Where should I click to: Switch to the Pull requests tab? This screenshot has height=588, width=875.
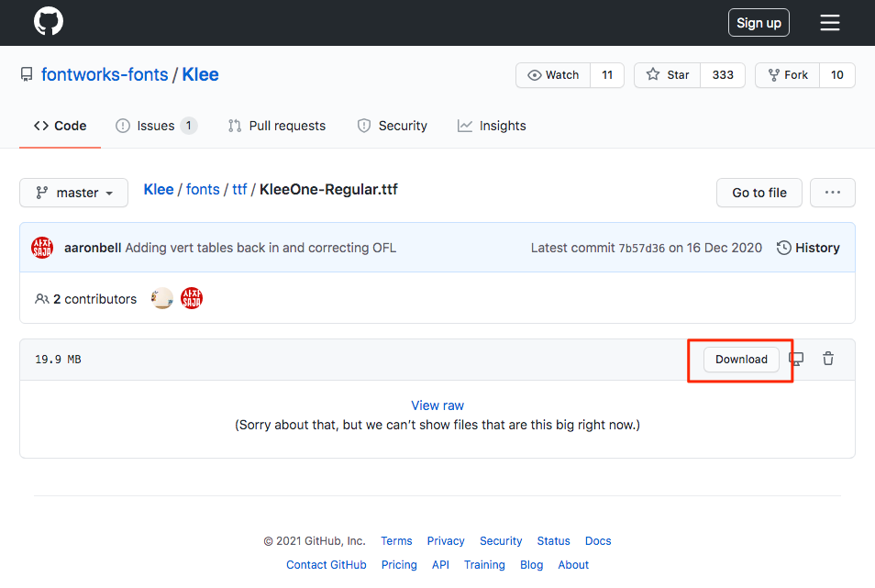(277, 126)
